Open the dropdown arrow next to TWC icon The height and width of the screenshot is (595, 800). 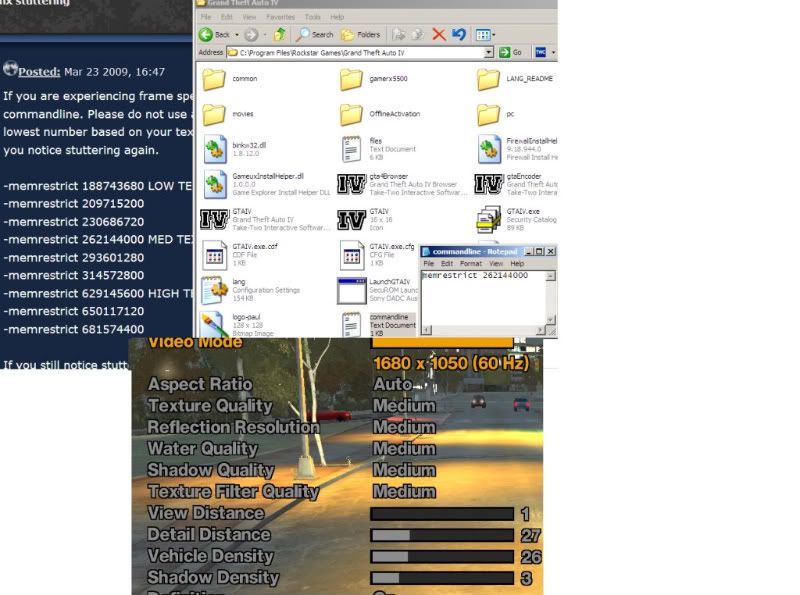(553, 52)
